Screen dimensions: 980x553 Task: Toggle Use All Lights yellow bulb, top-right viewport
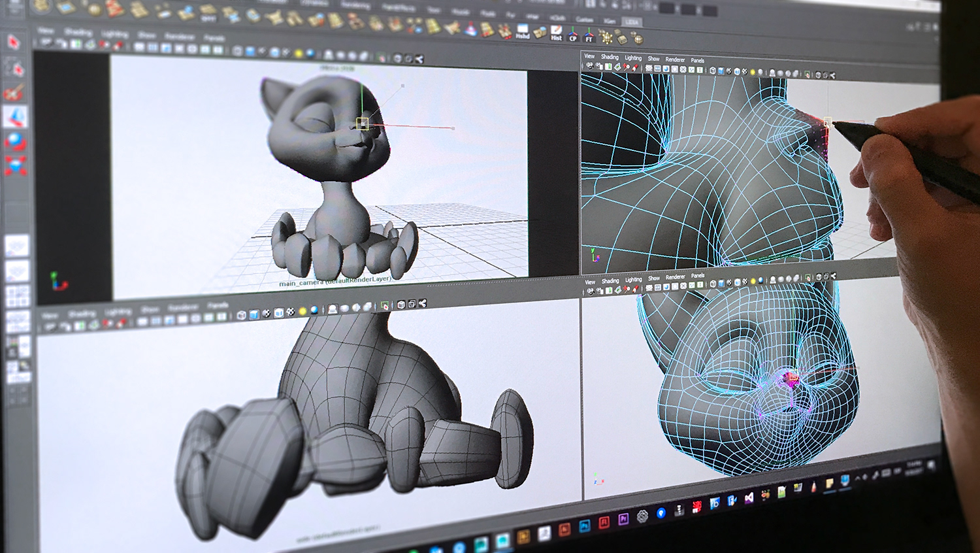[x=753, y=72]
